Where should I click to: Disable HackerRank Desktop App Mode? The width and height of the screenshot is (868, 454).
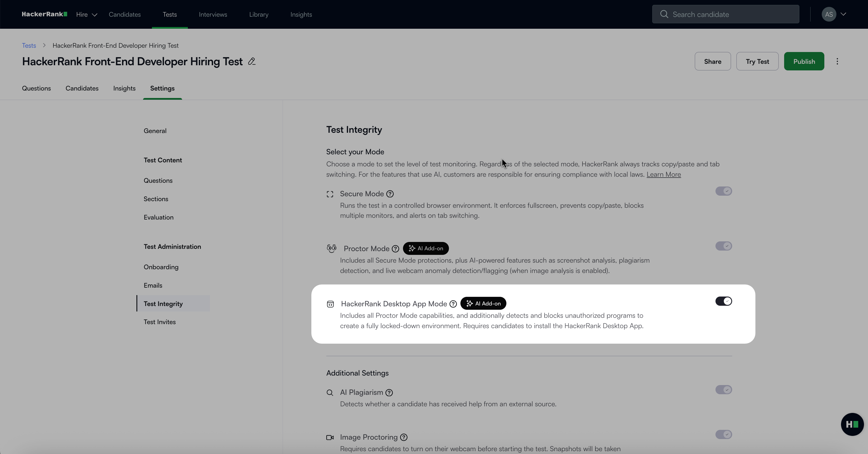(x=724, y=301)
